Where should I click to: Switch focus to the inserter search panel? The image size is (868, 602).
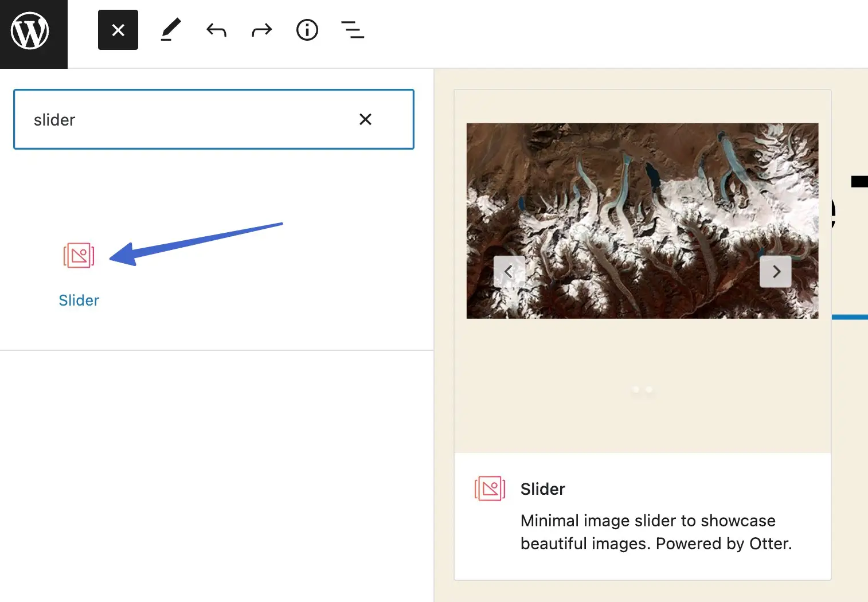tap(213, 119)
